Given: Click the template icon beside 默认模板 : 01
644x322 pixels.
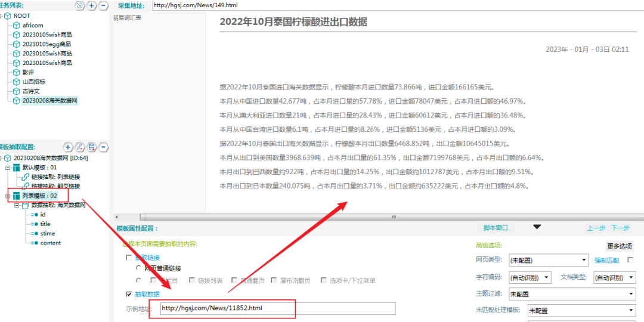Looking at the screenshot, I should [x=17, y=168].
